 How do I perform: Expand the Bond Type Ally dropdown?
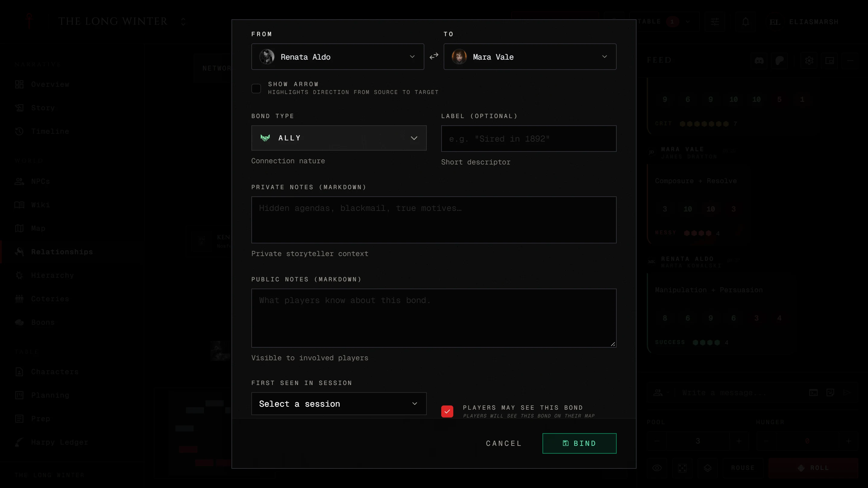point(339,138)
